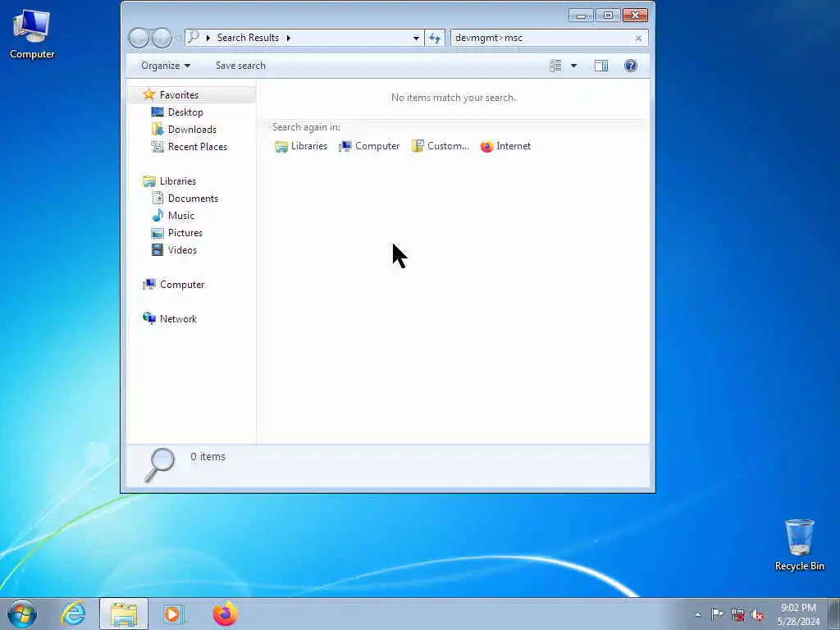Search again in Custom location

click(440, 146)
